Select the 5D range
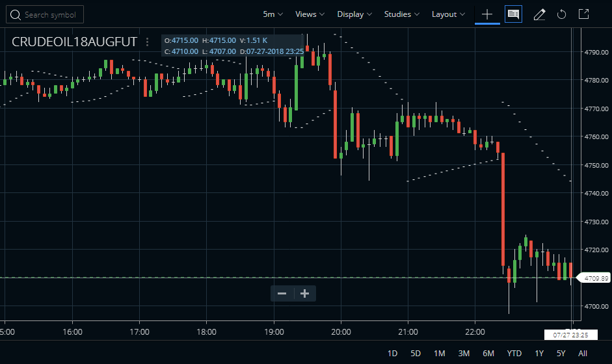The width and height of the screenshot is (612, 364). coord(416,354)
